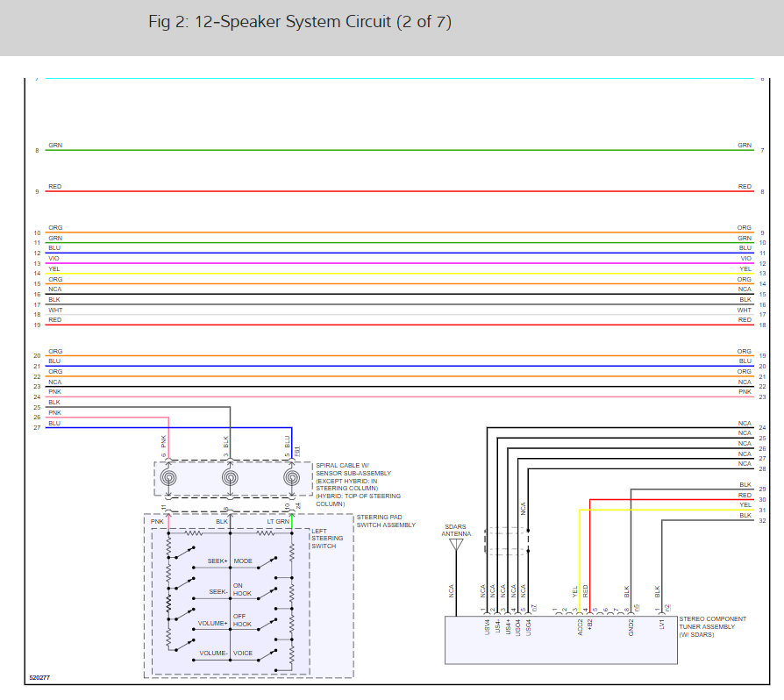Click the Fig 2 12-Speaker System Circuit title

click(x=300, y=22)
